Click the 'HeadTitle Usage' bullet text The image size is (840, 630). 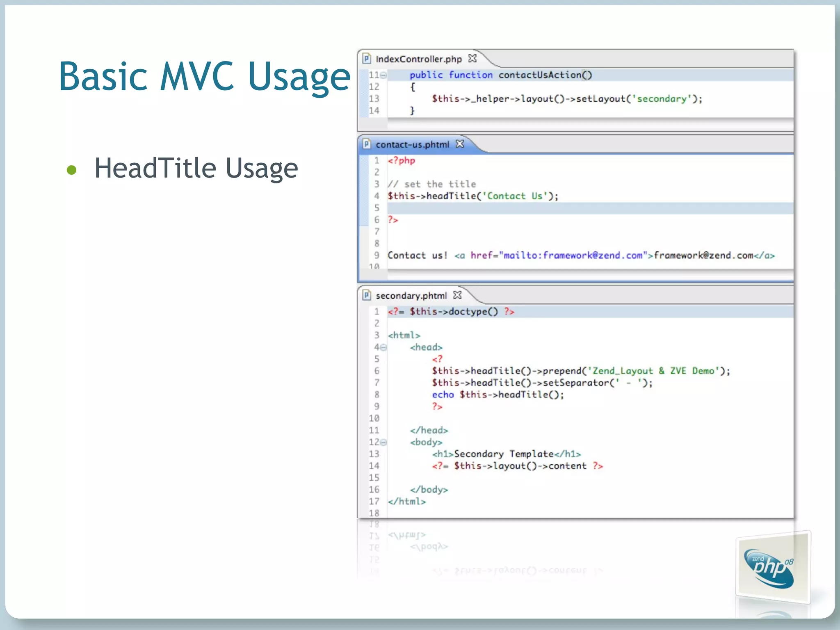tap(196, 168)
